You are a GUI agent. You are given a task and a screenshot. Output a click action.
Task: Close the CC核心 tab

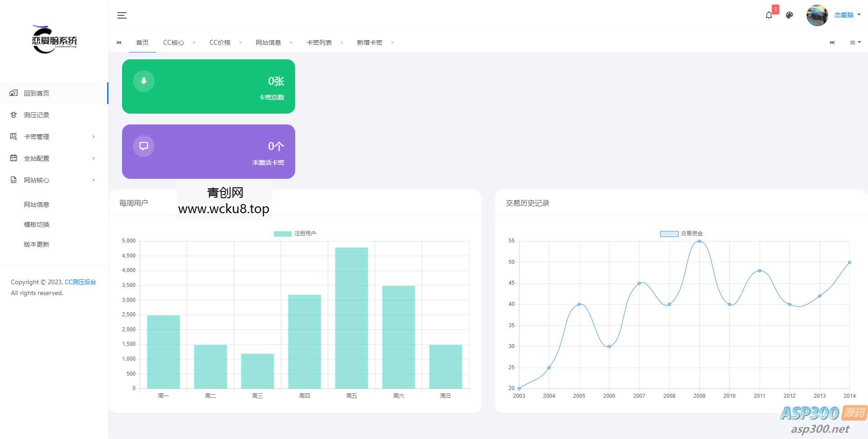point(194,43)
